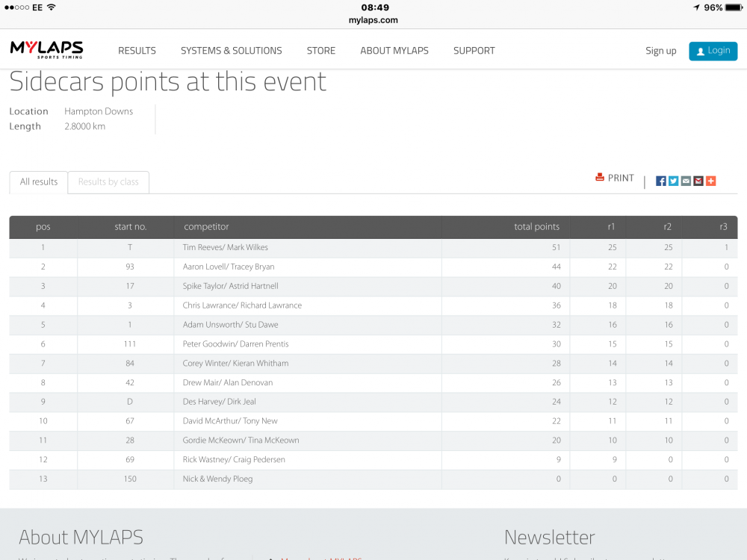Select the Tim Reeves/ Mark Wilkes row
The image size is (747, 560).
pos(373,248)
